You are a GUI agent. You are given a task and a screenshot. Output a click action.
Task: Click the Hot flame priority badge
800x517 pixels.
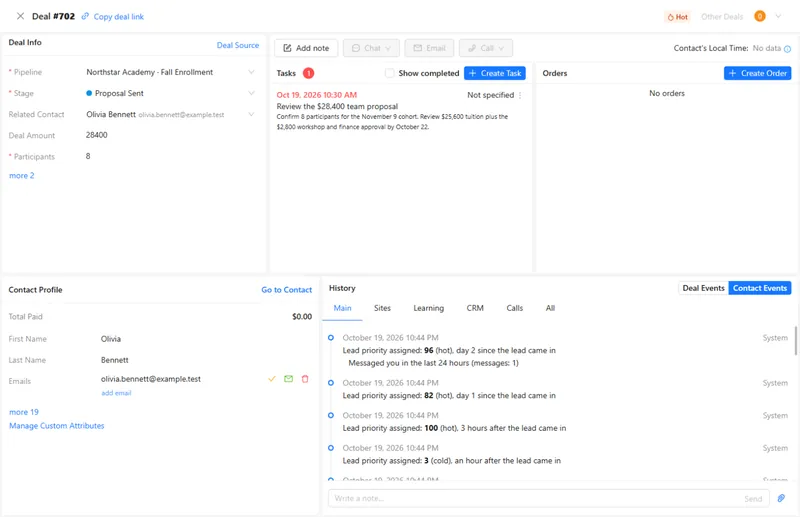tap(678, 17)
